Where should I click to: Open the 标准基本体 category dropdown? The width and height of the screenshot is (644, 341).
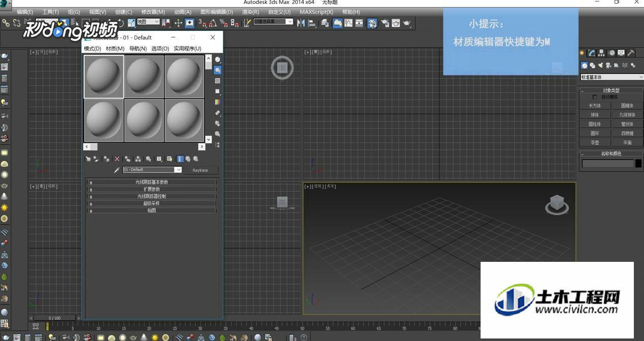point(612,77)
